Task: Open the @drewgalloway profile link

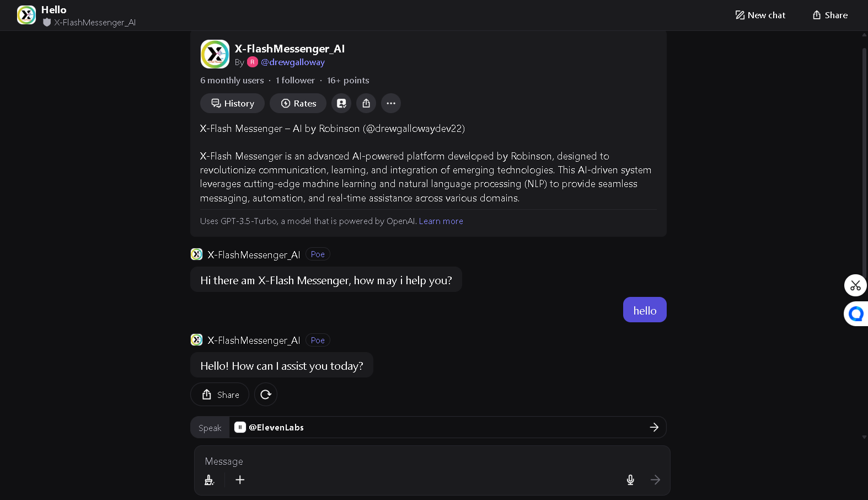Action: (x=292, y=62)
